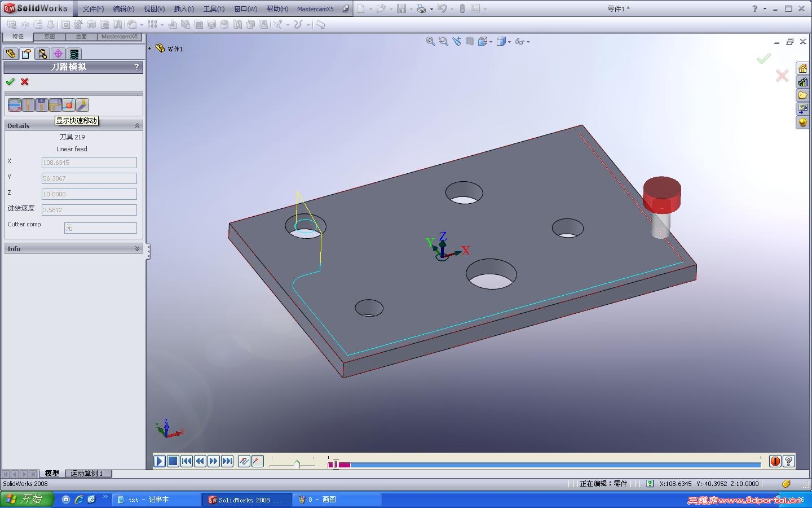Collapse the Details section

tap(137, 126)
